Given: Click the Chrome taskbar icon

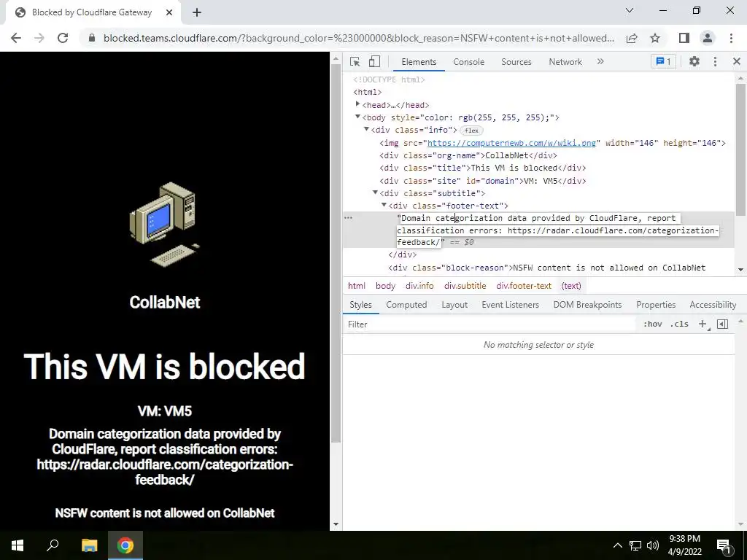Looking at the screenshot, I should click(x=125, y=545).
